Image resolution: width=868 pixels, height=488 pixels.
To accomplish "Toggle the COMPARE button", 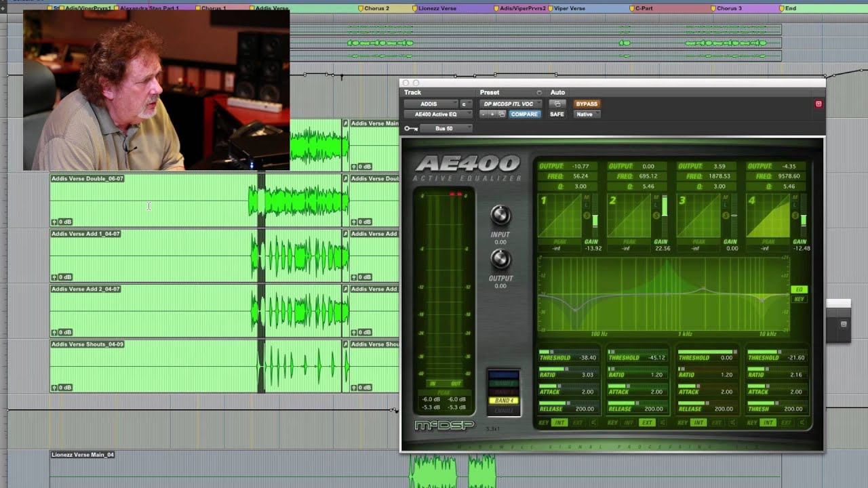I will 524,115.
